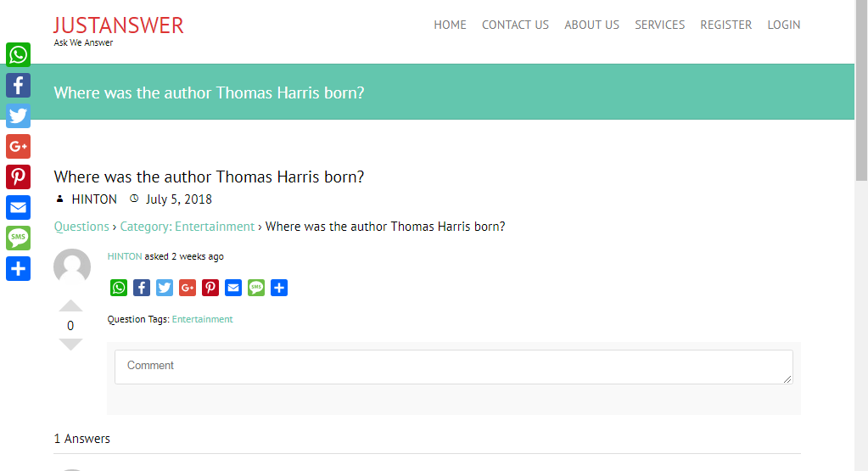
Task: Open more share options in the left sidebar
Action: point(18,269)
